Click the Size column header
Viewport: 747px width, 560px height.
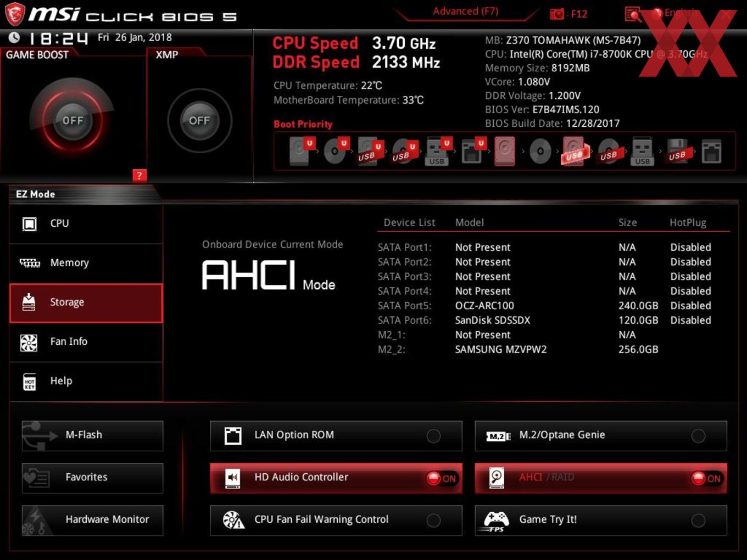tap(628, 222)
